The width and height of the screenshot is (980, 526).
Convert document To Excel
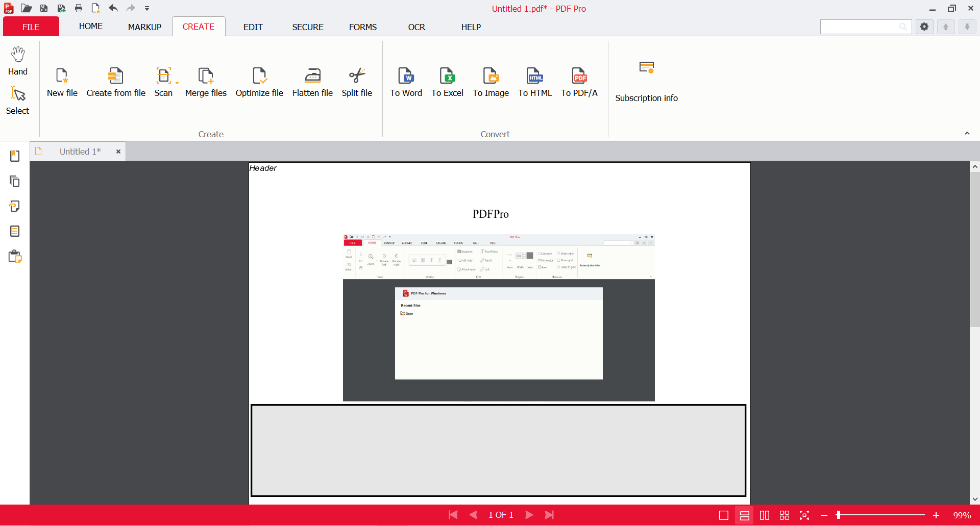click(447, 82)
